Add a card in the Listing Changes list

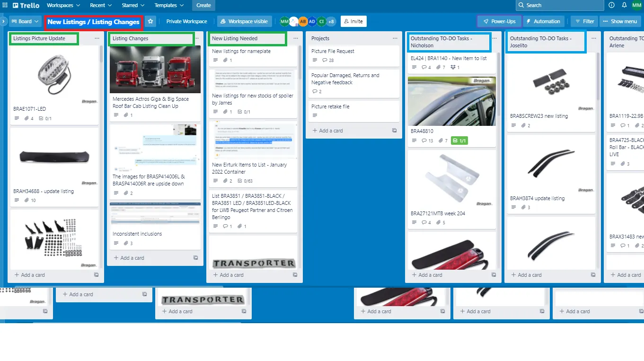pyautogui.click(x=129, y=258)
